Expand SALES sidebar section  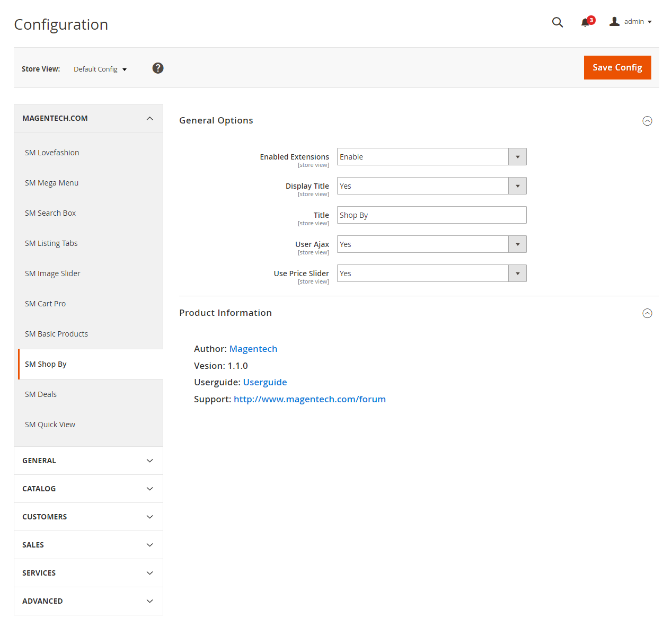pos(89,545)
